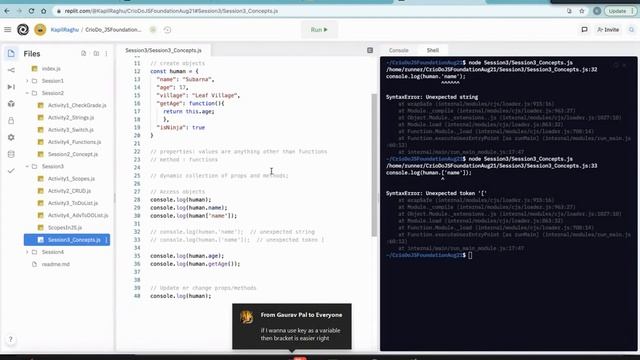Open the CrioDo_JSFoundation repl name link
Viewport: 640px width, 360px height.
(113, 29)
